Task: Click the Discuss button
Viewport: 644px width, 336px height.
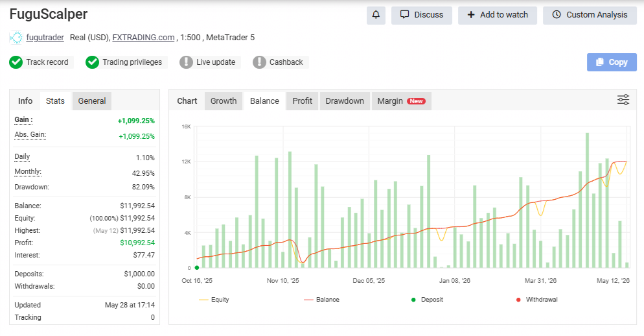Action: coord(421,15)
